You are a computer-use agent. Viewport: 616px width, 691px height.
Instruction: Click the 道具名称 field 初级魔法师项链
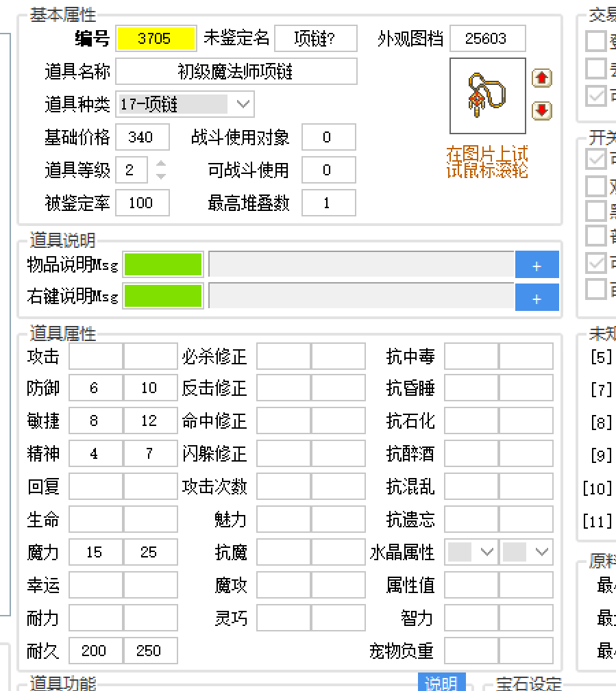236,71
